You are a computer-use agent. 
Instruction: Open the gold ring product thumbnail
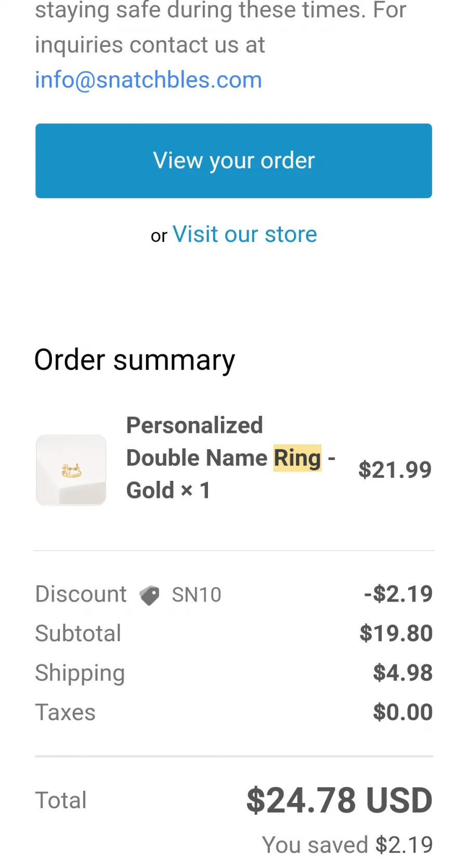pos(71,470)
